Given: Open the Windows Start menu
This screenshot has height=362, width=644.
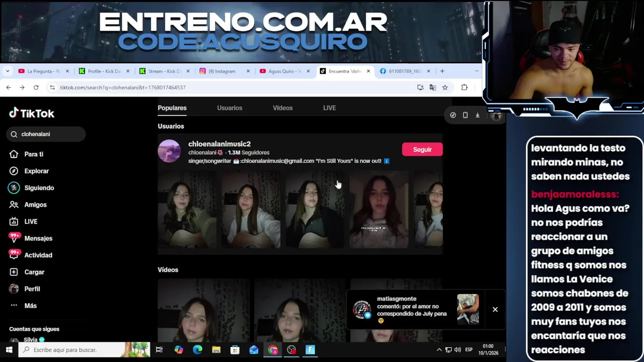Looking at the screenshot, I should (9, 350).
